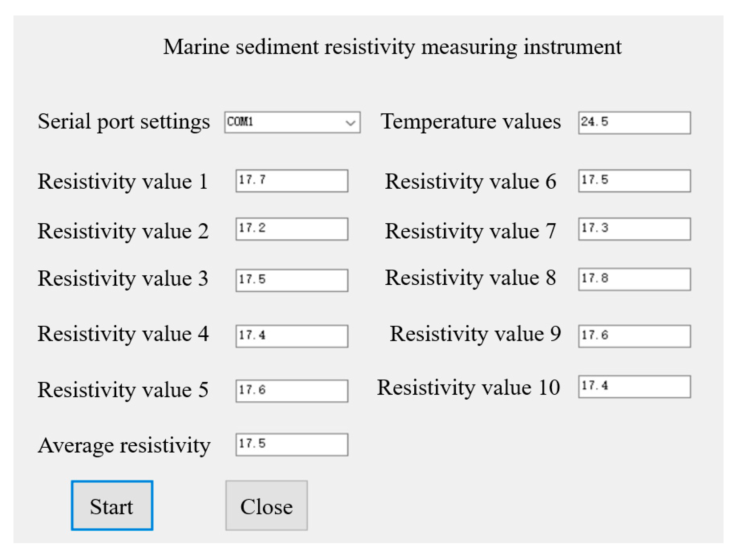
Task: Select the Resistivity value 9 field
Action: pos(634,336)
